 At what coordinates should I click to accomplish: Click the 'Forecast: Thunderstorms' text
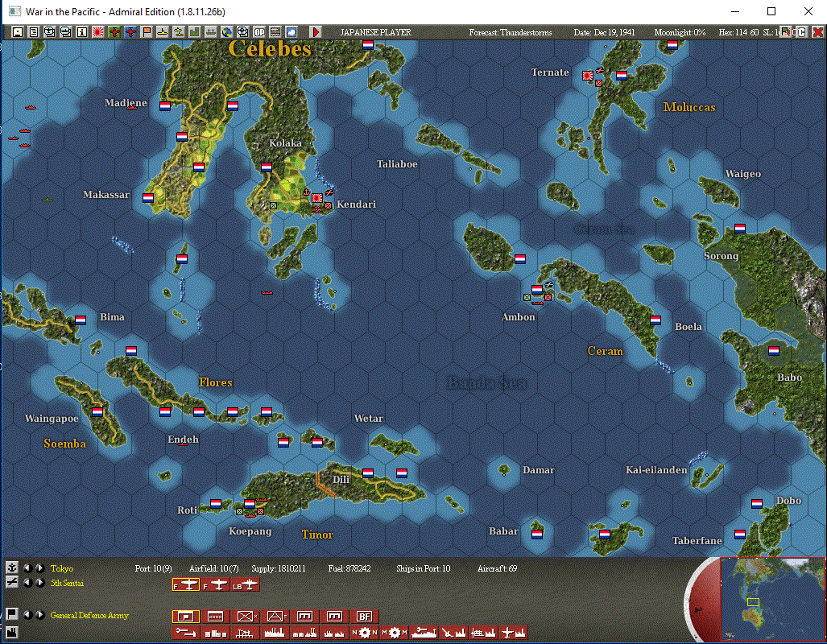(x=511, y=32)
